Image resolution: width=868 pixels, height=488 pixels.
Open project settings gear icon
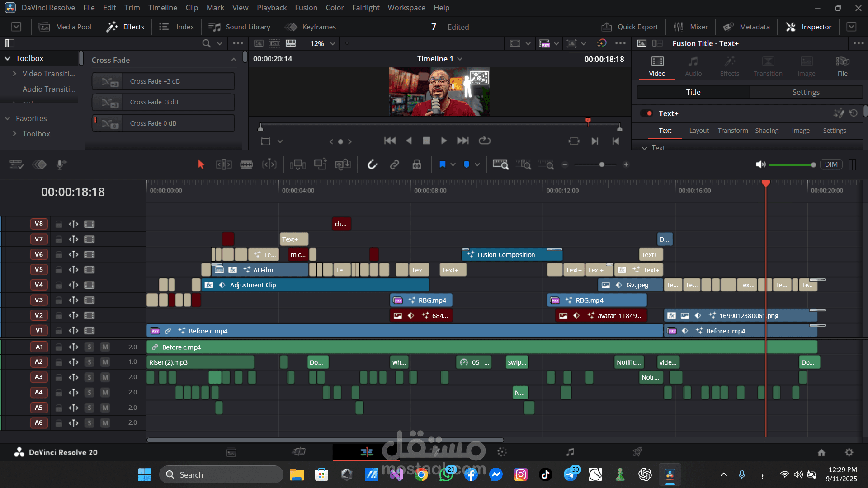tap(849, 452)
